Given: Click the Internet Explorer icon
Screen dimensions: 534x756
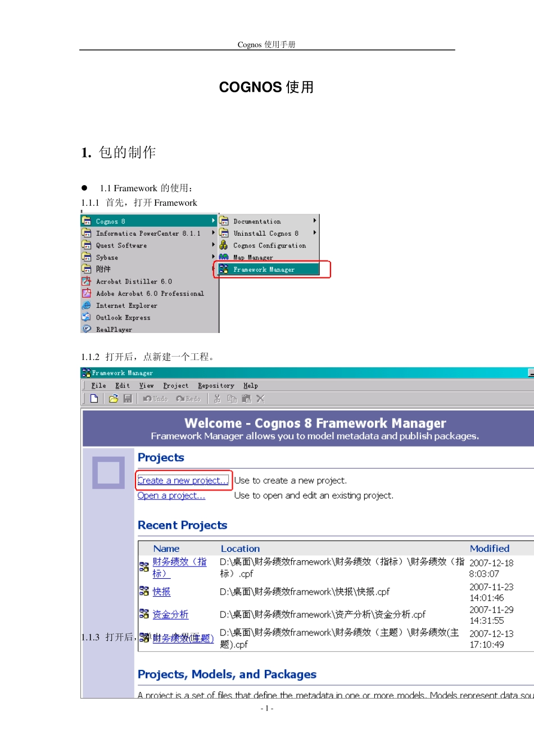Looking at the screenshot, I should coord(87,305).
